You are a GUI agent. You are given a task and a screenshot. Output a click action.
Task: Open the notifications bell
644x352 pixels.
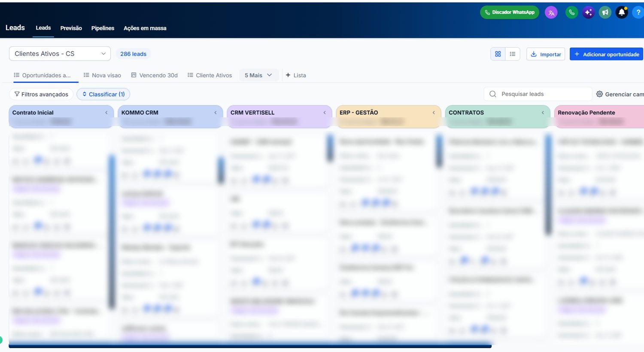click(x=622, y=12)
